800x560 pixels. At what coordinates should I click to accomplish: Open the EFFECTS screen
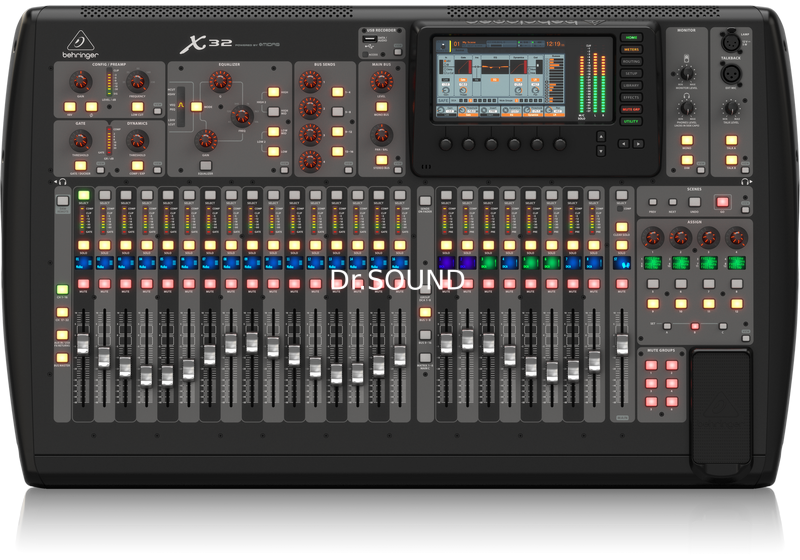coord(631,97)
